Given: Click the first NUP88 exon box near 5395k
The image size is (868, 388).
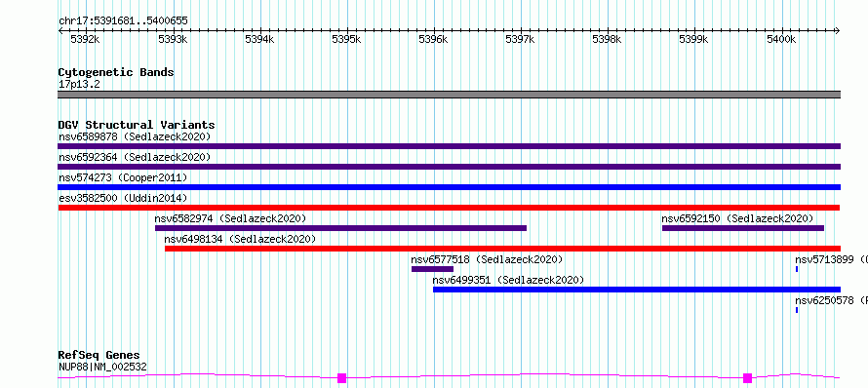Looking at the screenshot, I should [341, 378].
